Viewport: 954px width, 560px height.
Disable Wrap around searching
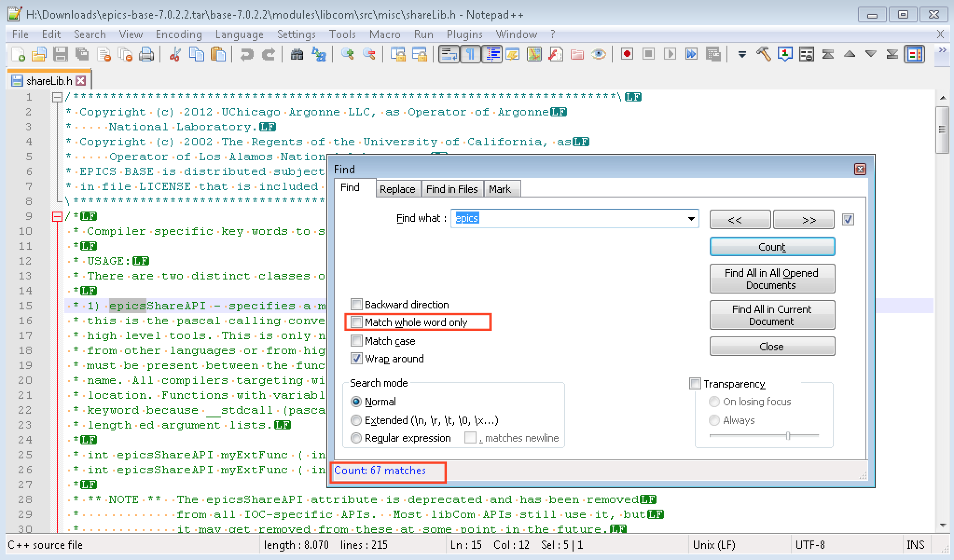357,359
